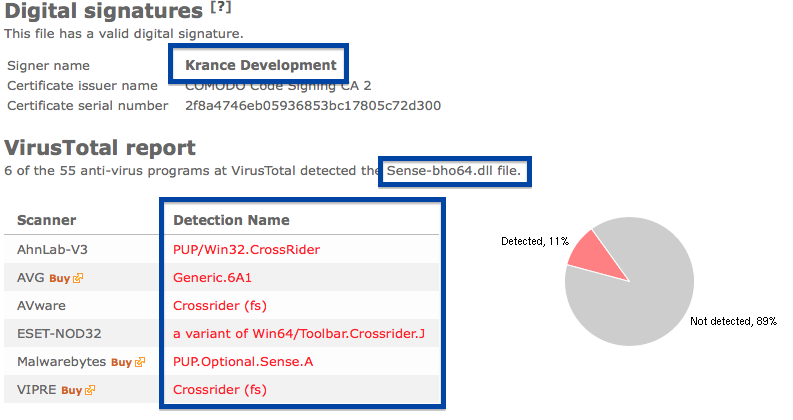
Task: Click the Crossrider (fs) detection for AVware
Action: (220, 306)
